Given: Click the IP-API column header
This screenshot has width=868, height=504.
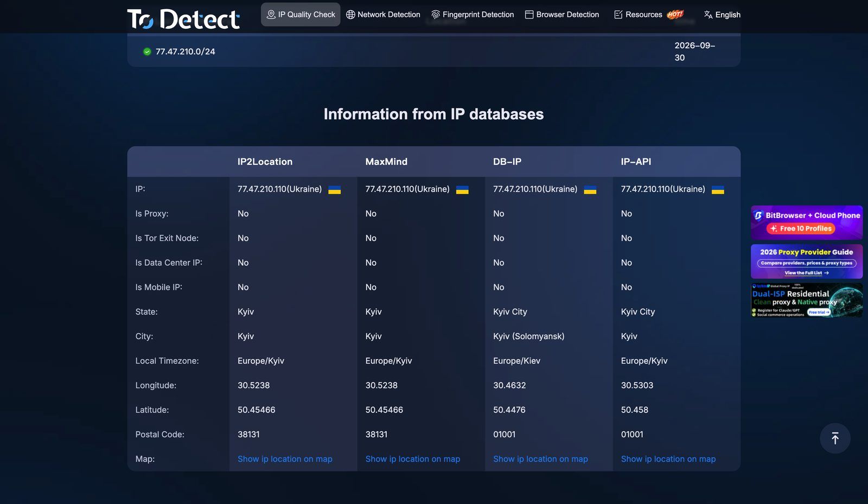Looking at the screenshot, I should 636,162.
